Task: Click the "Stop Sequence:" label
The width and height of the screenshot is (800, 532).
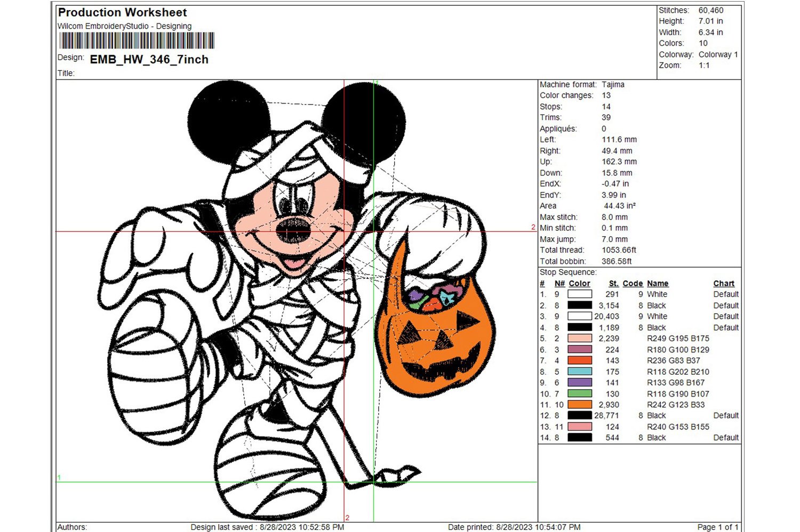Action: [x=568, y=272]
